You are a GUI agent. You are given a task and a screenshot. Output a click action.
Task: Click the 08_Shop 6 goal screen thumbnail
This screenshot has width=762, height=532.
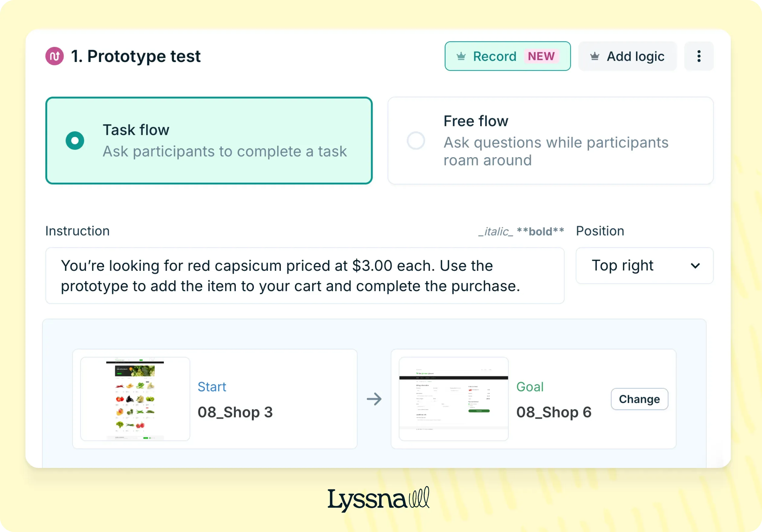(x=453, y=399)
